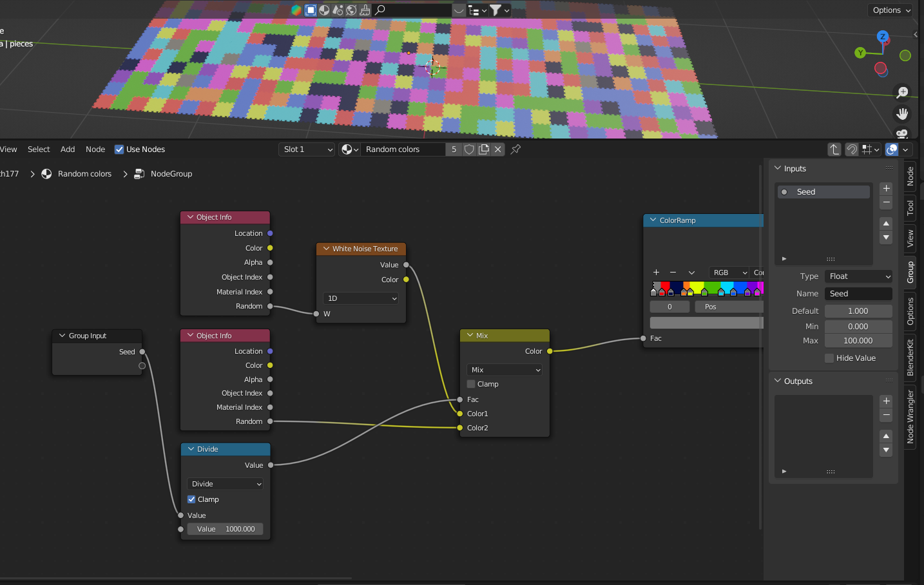This screenshot has height=585, width=924.
Task: Click the fake user shield icon
Action: (469, 149)
